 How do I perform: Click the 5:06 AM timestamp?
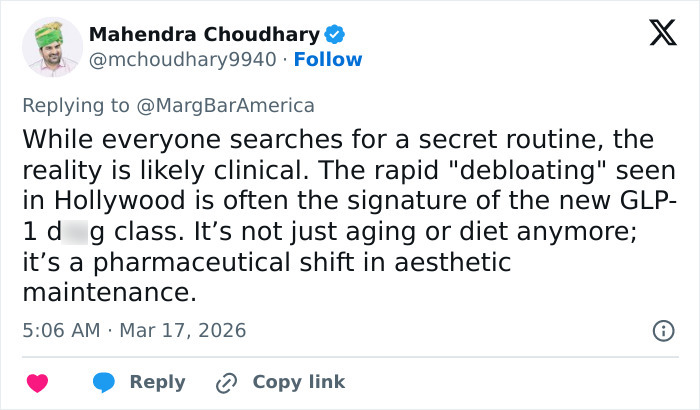coord(59,330)
